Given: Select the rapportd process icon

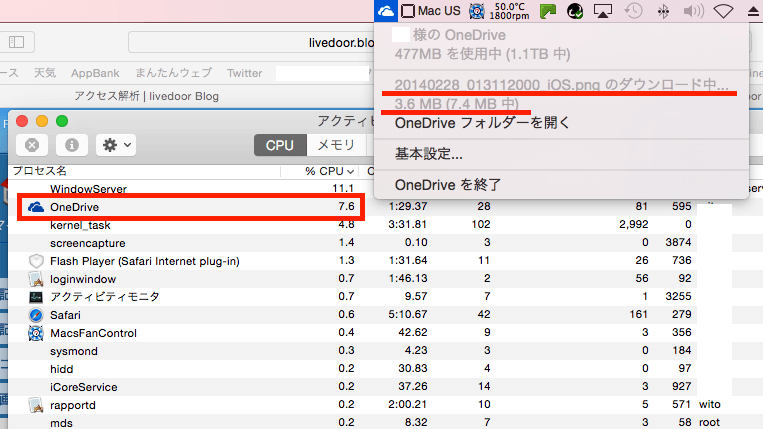Looking at the screenshot, I should click(x=36, y=405).
